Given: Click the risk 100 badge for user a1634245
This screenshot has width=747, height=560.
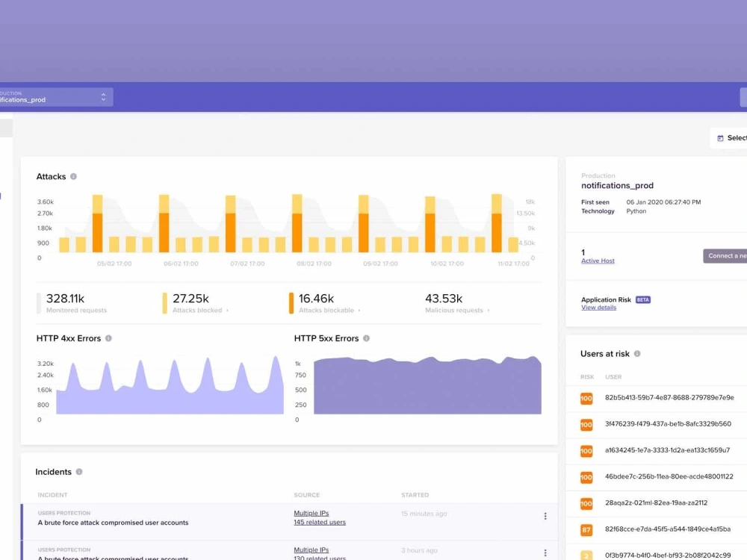Looking at the screenshot, I should pyautogui.click(x=586, y=451).
